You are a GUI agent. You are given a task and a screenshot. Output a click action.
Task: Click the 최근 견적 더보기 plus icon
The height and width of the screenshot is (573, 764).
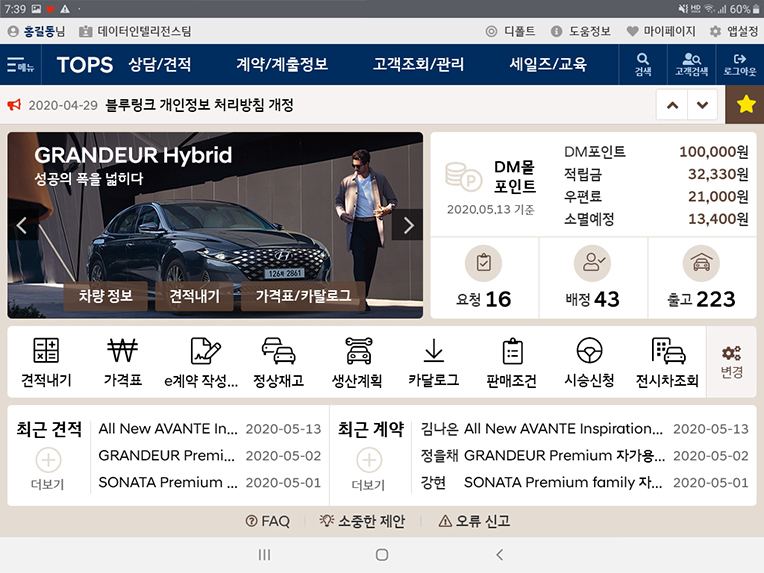[x=48, y=459]
